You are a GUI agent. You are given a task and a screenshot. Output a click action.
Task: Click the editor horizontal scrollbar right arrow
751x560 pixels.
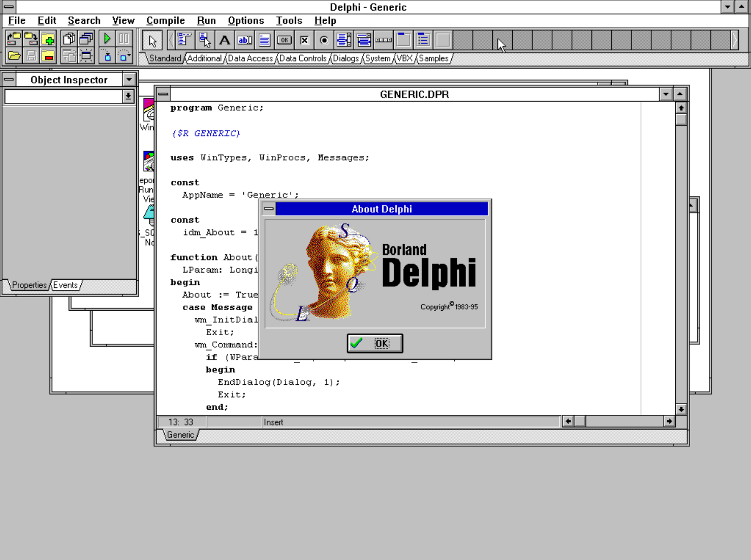(x=669, y=421)
